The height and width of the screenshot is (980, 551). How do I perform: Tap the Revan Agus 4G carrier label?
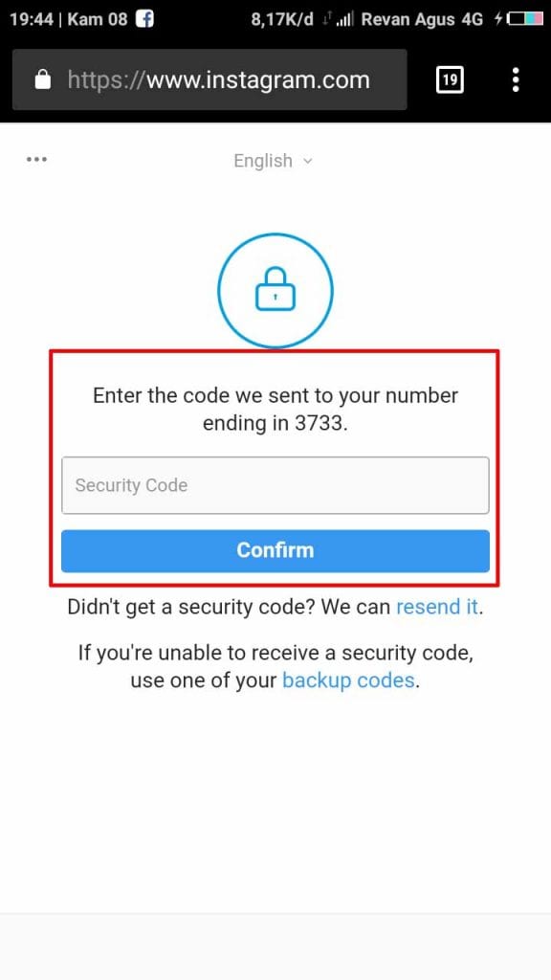coord(422,19)
